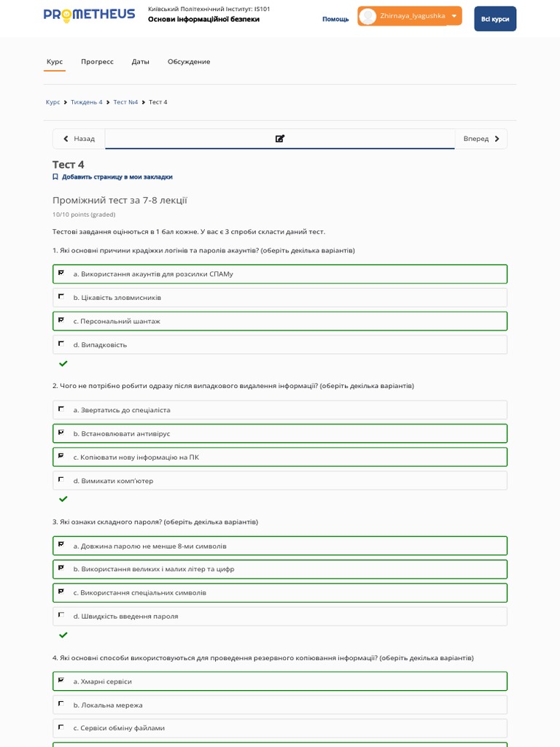Go to Тиждень 4 breadcrumb

tap(87, 102)
